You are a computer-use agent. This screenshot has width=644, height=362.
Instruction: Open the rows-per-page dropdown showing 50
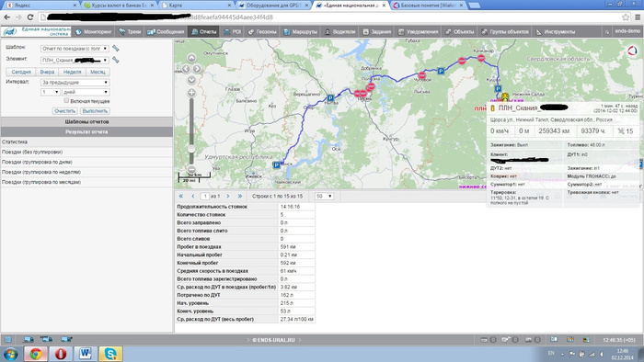click(x=324, y=197)
